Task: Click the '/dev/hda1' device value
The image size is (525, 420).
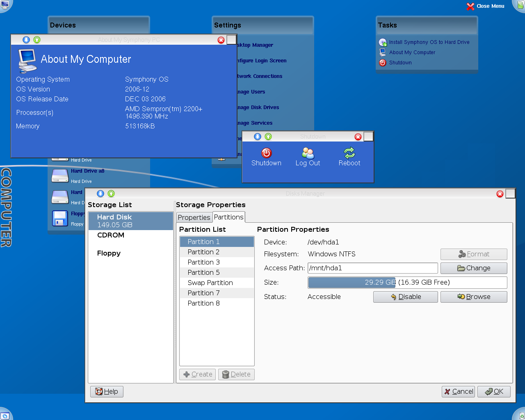Action: pos(323,242)
